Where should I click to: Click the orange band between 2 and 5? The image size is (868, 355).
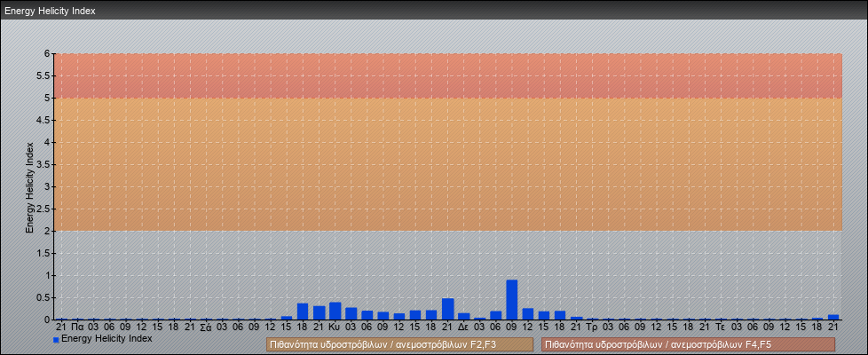pyautogui.click(x=444, y=164)
